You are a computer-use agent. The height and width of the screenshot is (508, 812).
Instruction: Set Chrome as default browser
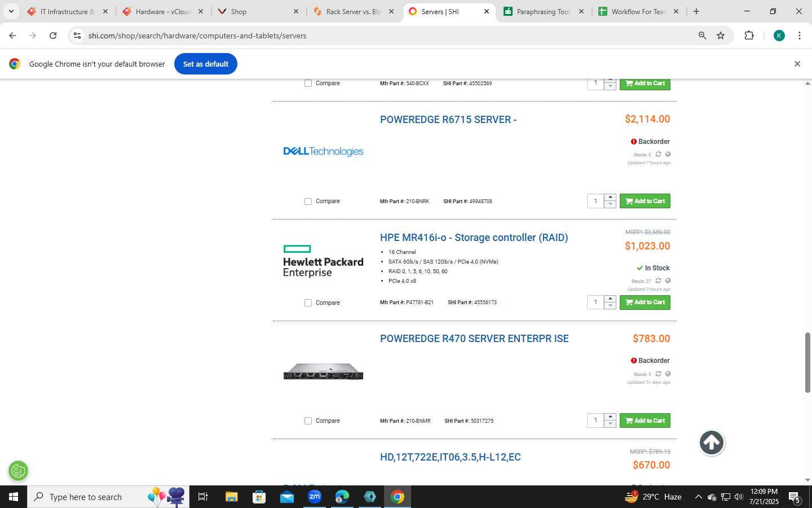tap(206, 64)
